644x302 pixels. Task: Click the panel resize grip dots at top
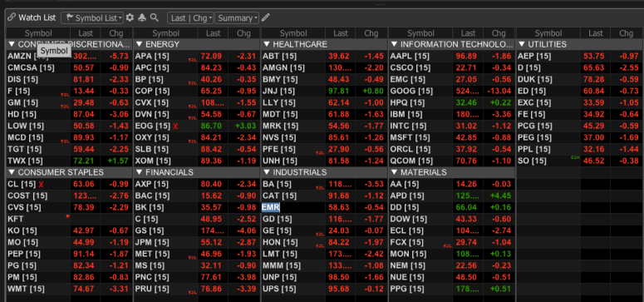coord(381,4)
